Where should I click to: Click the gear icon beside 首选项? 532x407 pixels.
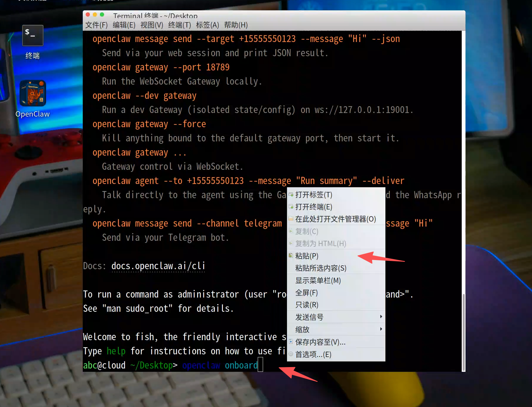291,354
